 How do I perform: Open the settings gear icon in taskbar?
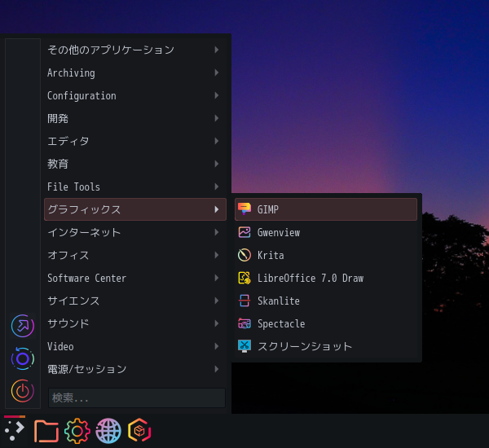pos(77,431)
